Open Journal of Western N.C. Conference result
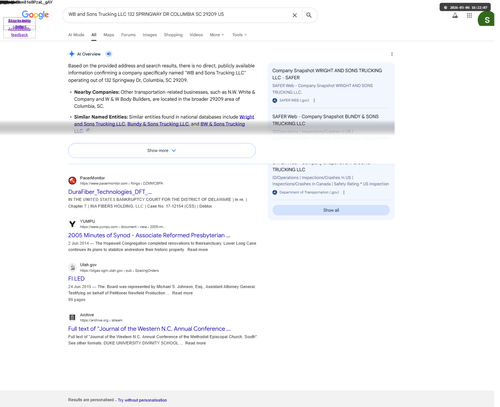500x407 pixels. click(x=149, y=329)
